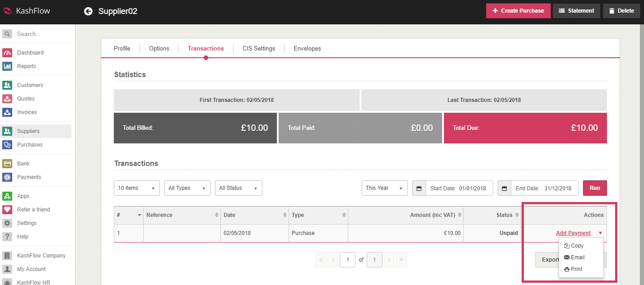
Task: Click the back arrow beside Supplier02
Action: click(88, 11)
